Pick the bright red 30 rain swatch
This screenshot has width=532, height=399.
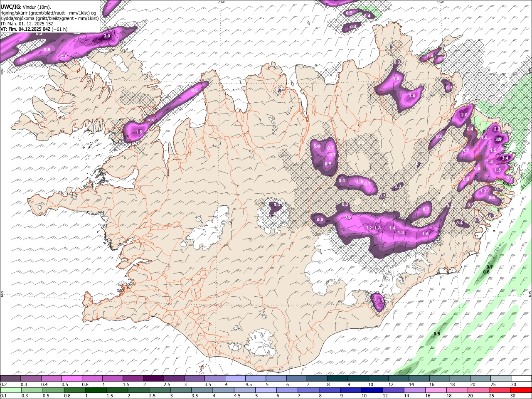pos(521,390)
